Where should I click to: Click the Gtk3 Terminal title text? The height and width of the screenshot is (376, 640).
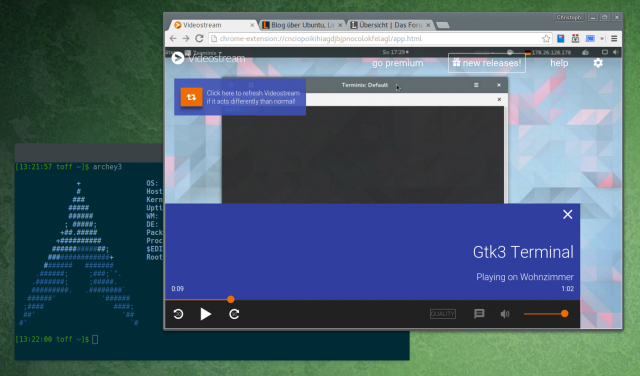click(523, 252)
